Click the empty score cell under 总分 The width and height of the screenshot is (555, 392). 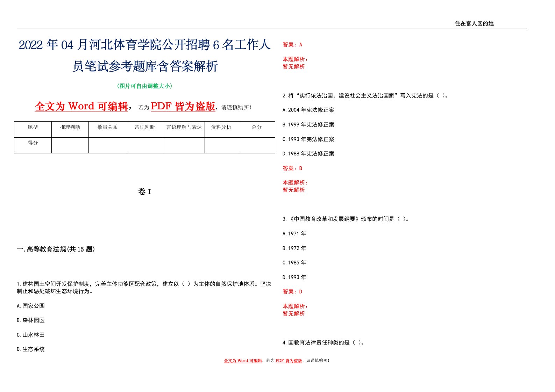pos(257,145)
